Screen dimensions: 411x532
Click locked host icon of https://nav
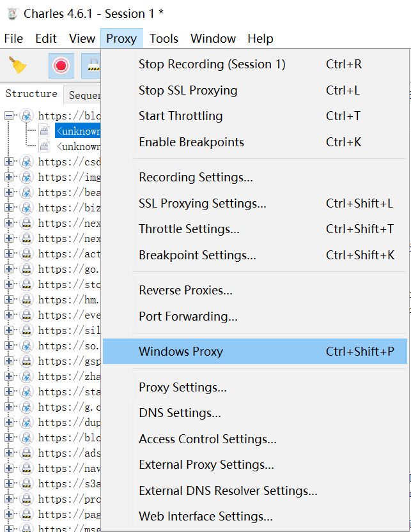(26, 468)
